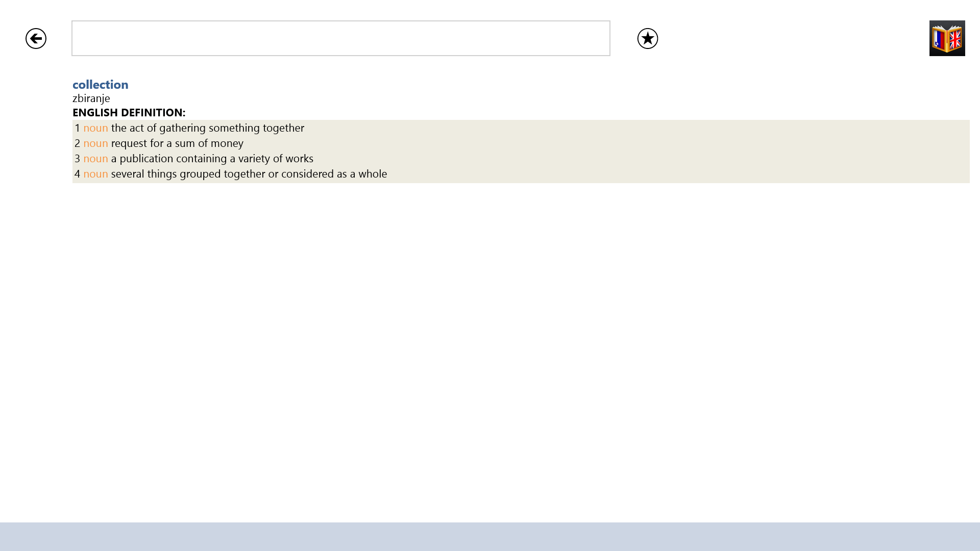Click the "ENGLISH DEFINITION:" heading
The width and height of the screenshot is (980, 551).
pyautogui.click(x=129, y=113)
